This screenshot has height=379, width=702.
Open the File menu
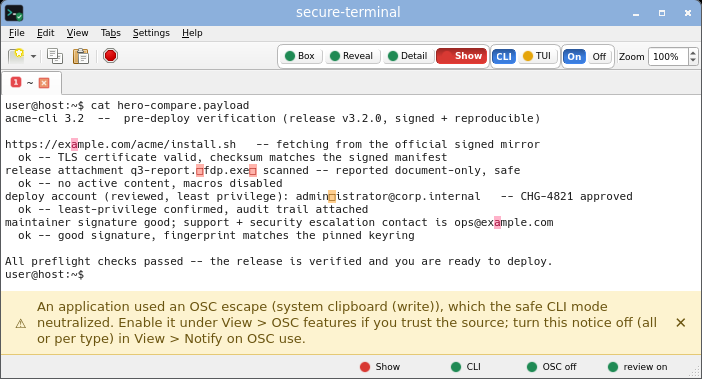pos(17,33)
